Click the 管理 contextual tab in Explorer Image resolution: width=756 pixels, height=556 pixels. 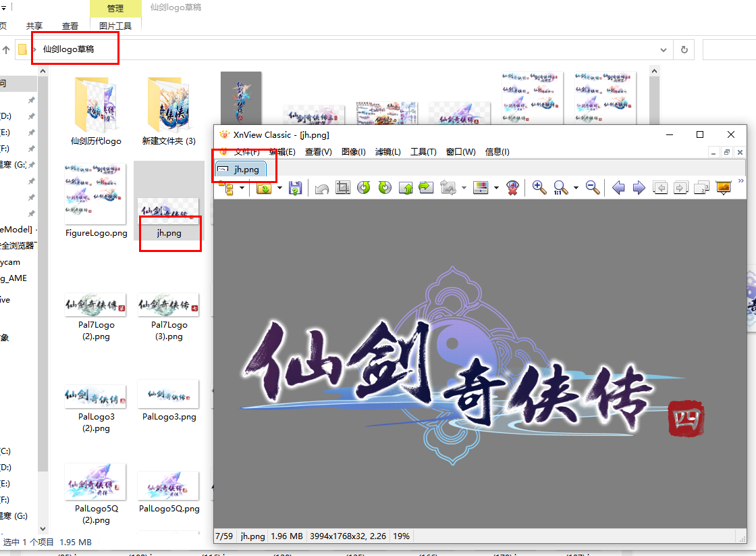coord(115,8)
